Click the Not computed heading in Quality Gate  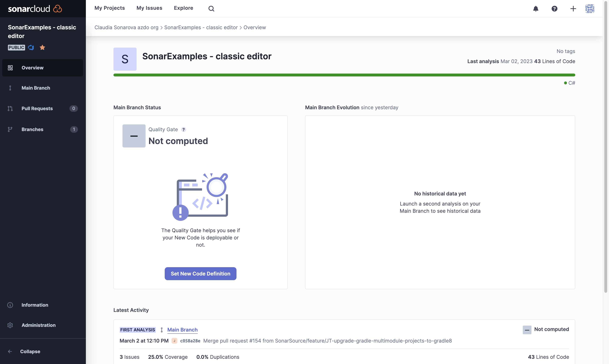click(178, 141)
